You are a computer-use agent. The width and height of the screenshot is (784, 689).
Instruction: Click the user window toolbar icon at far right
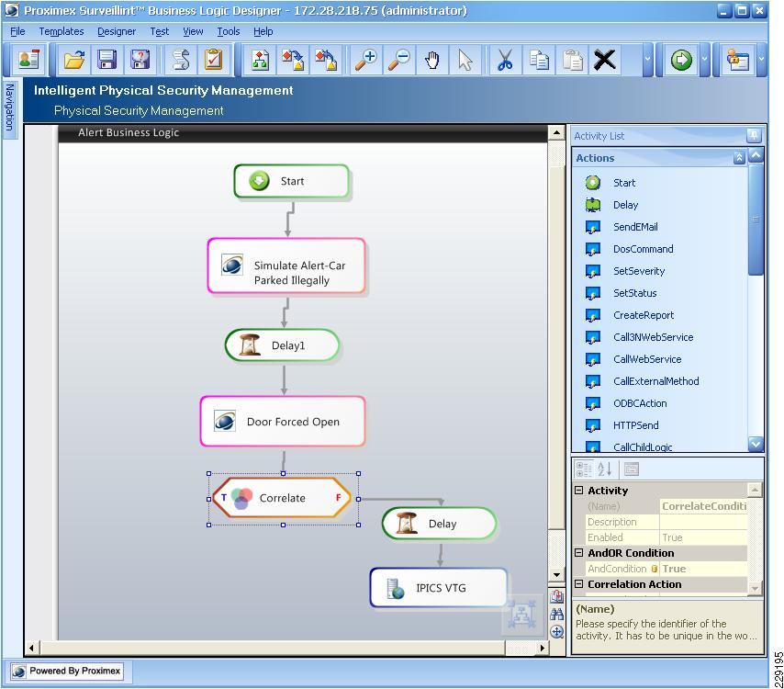[737, 60]
